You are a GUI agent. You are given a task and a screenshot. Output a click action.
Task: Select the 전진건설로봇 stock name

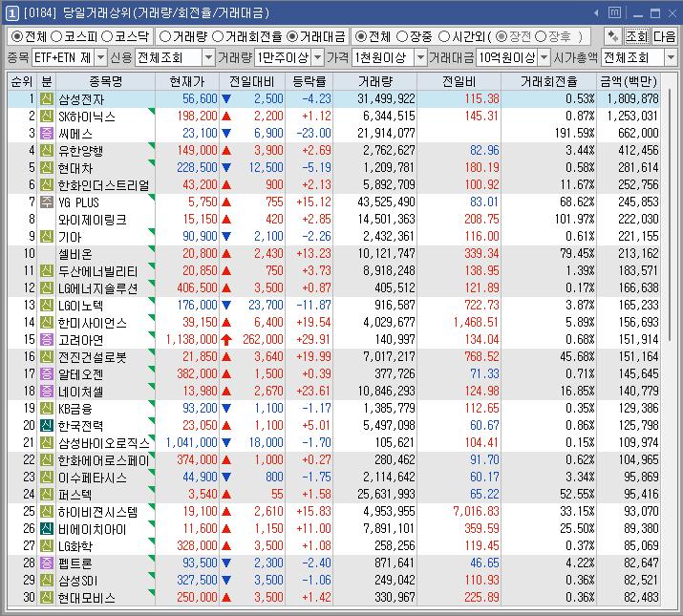[x=93, y=357]
